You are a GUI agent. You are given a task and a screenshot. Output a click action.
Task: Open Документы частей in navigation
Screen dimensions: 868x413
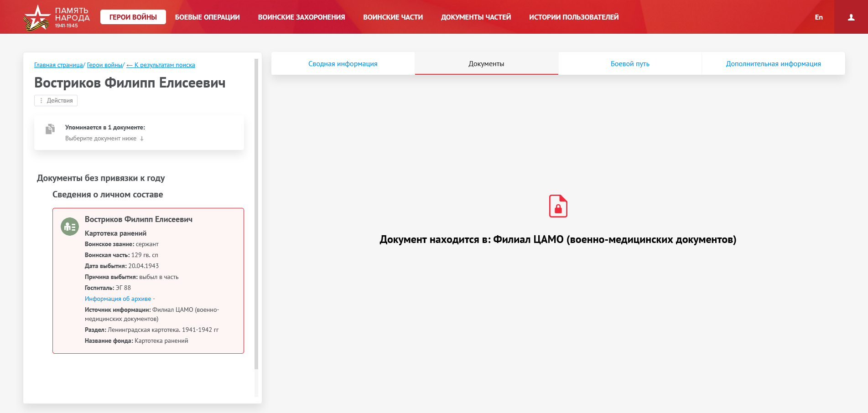[x=476, y=17]
